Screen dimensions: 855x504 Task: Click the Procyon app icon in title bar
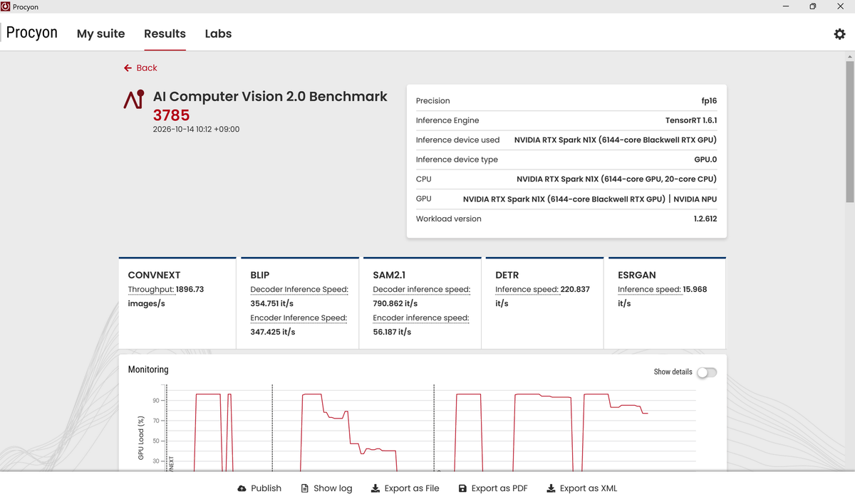coord(6,6)
